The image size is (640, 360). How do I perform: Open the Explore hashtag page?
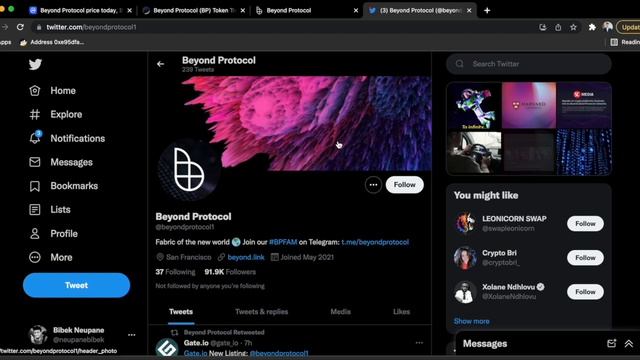tap(56, 114)
